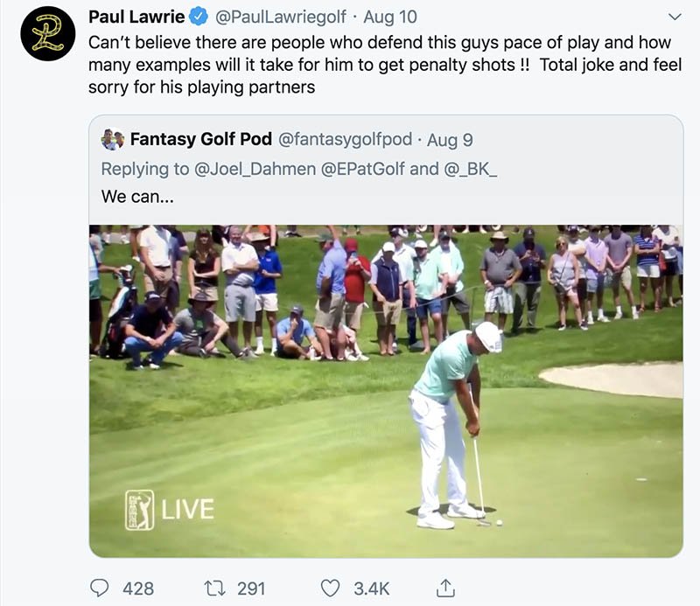Click the Fantasy Golf Pod name
Screen dimensions: 700x606
coord(200,139)
